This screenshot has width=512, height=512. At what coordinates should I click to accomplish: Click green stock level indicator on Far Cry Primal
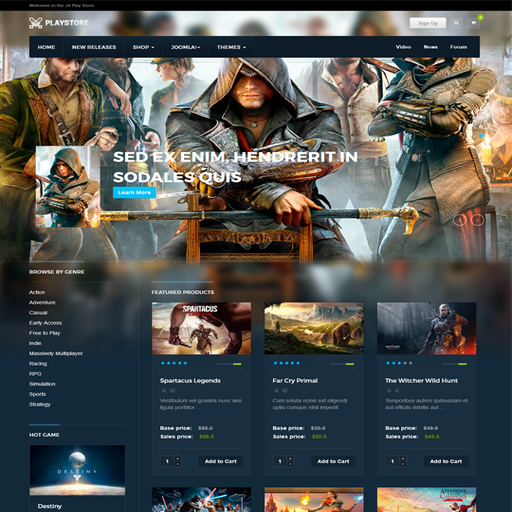(350, 364)
